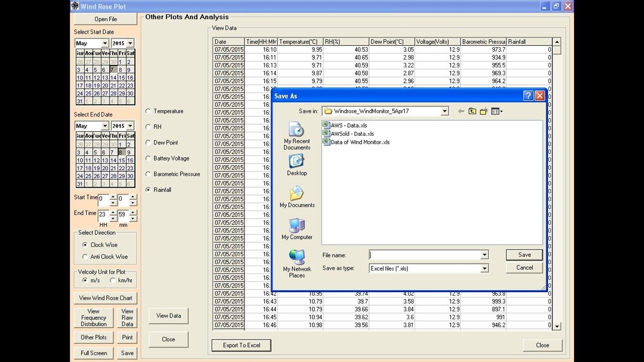Click the data table scroll down arrow

point(556,326)
